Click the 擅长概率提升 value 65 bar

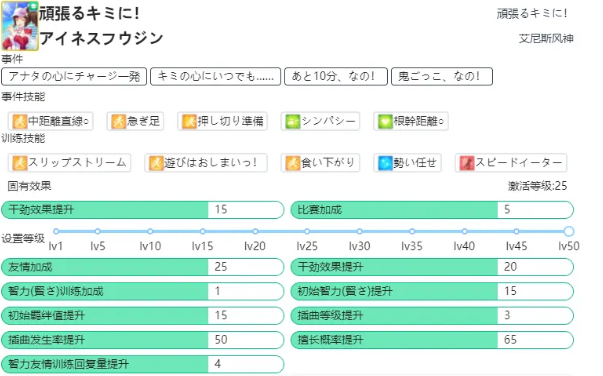tap(432, 340)
